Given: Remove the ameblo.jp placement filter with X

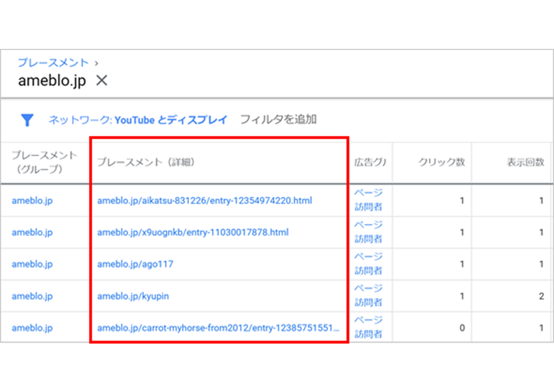Looking at the screenshot, I should 101,81.
